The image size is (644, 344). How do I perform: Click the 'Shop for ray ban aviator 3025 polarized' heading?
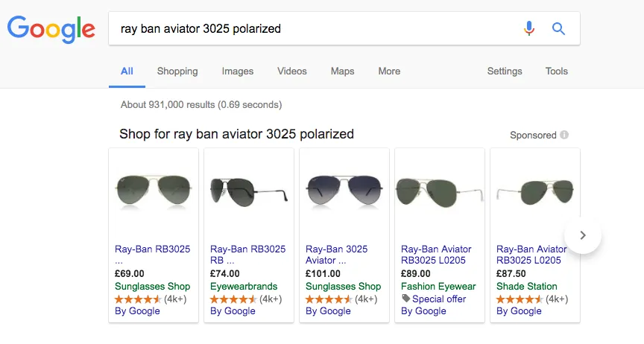tap(236, 134)
